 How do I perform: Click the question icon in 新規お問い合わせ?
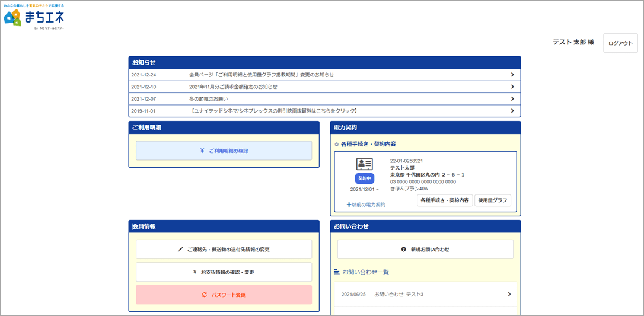403,249
